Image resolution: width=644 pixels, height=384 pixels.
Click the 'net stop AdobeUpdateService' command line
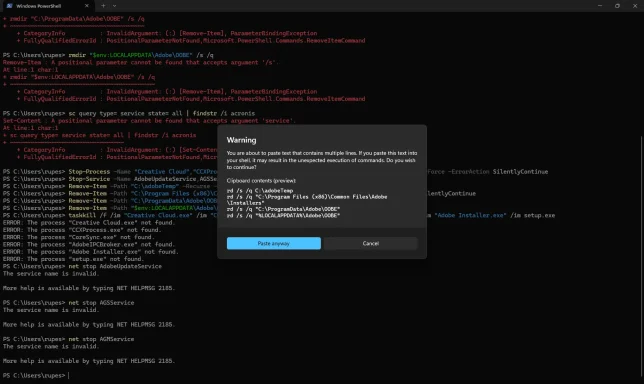(x=82, y=266)
